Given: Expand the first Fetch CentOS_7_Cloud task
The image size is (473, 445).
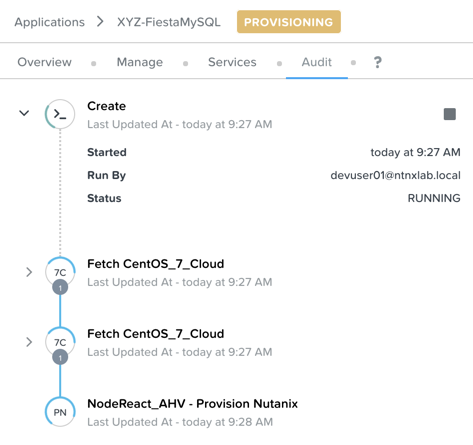Looking at the screenshot, I should [29, 272].
